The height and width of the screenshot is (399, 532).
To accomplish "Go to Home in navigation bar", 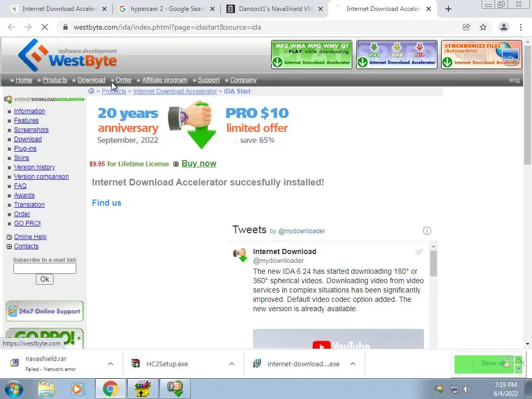I will [x=24, y=80].
